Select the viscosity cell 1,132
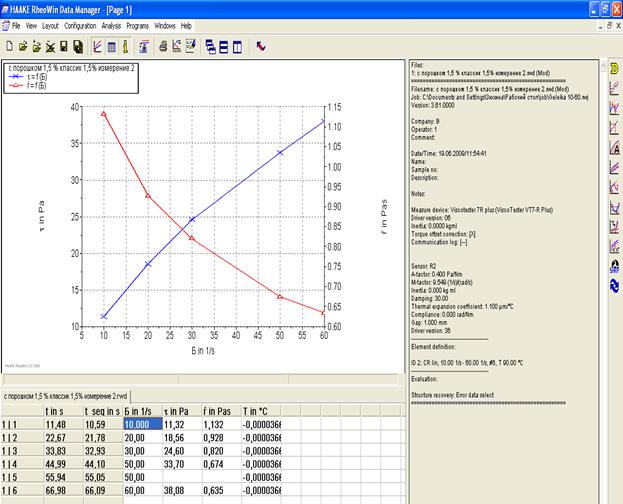 pos(221,424)
